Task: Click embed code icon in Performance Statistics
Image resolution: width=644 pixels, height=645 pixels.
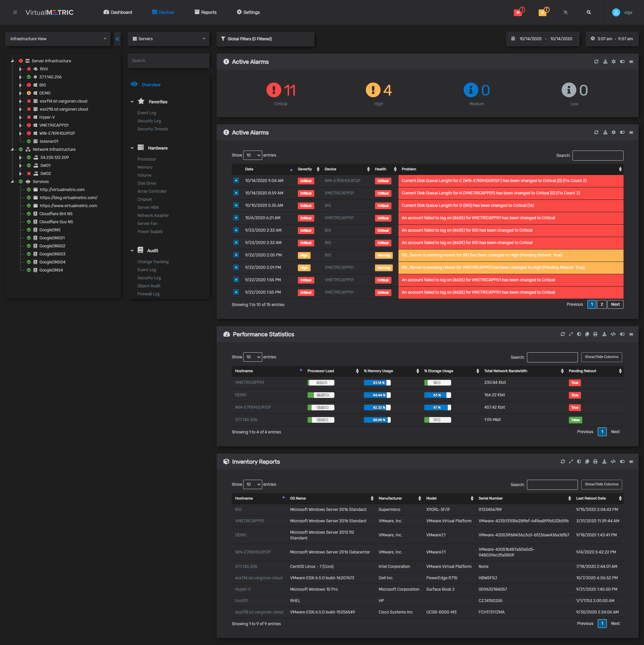Action: (x=613, y=334)
